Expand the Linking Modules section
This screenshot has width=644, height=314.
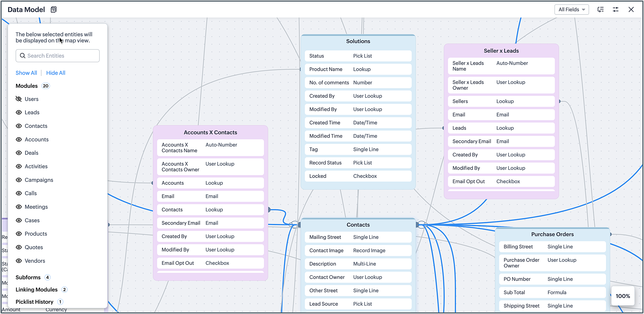[36, 290]
